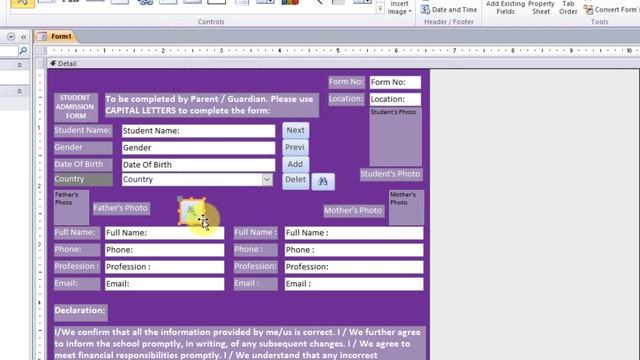Click the Add button on the form
This screenshot has width=640, height=360.
coord(296,164)
